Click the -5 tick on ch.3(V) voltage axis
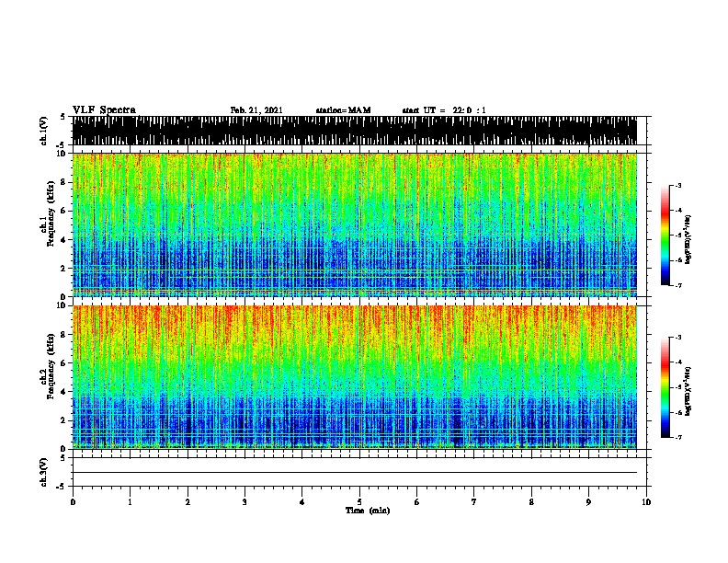 (61, 487)
